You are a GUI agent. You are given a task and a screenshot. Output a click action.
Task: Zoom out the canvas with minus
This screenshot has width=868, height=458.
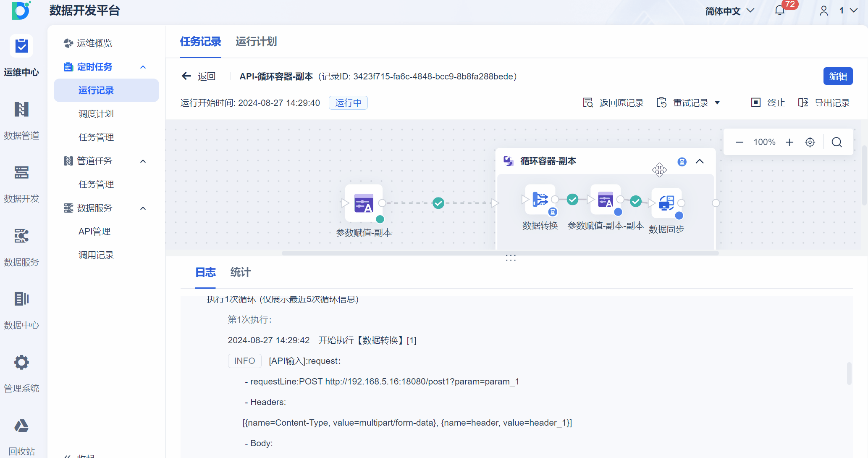[x=740, y=142]
